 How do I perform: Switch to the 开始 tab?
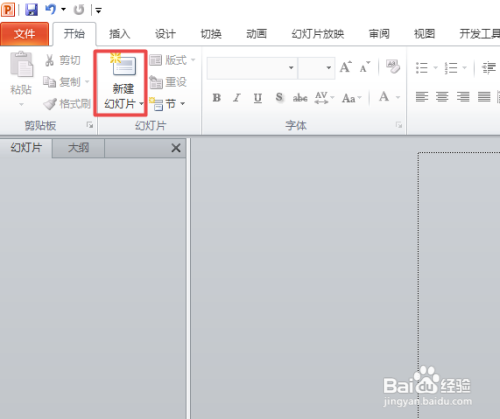pyautogui.click(x=74, y=34)
